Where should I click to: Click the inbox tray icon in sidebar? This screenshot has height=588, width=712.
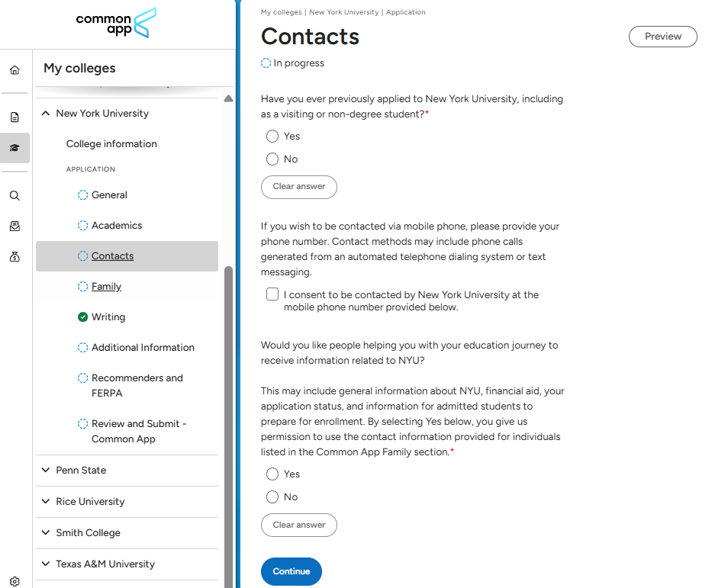click(14, 226)
